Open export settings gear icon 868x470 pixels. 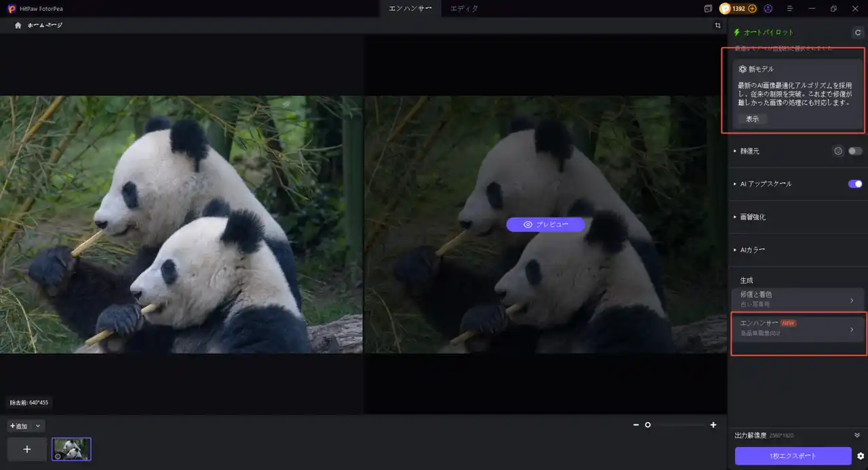point(861,456)
